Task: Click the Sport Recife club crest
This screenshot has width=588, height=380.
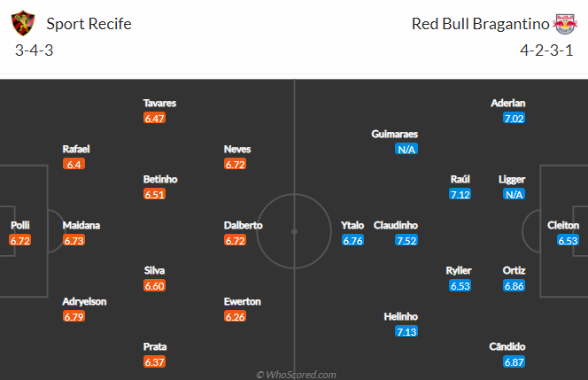Action: (23, 23)
